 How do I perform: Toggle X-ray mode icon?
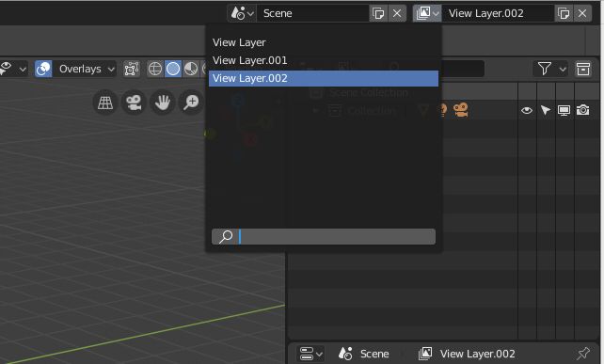point(132,69)
